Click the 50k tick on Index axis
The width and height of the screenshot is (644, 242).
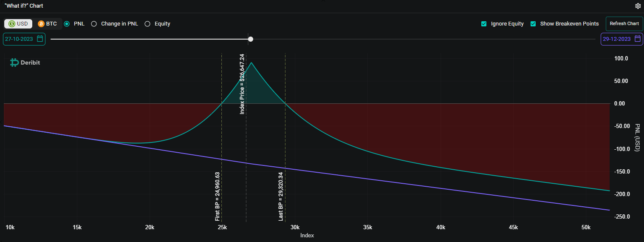click(x=586, y=228)
